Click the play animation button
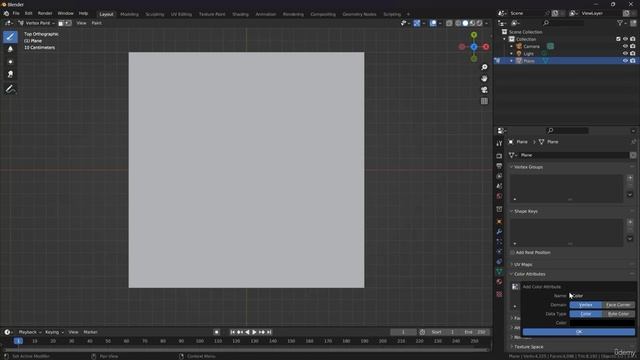Screen dimensions: 640x360 tap(254, 332)
